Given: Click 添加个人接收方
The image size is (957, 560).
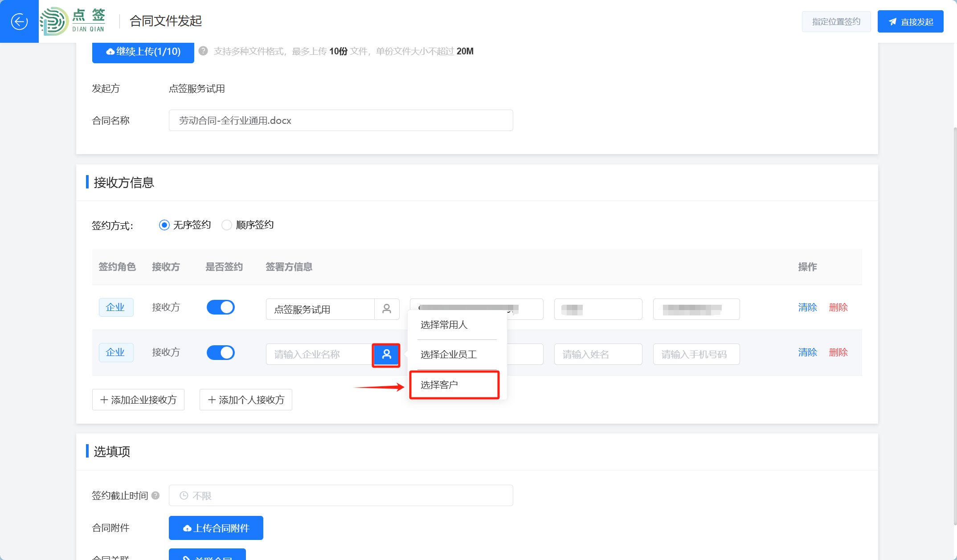Looking at the screenshot, I should 246,400.
